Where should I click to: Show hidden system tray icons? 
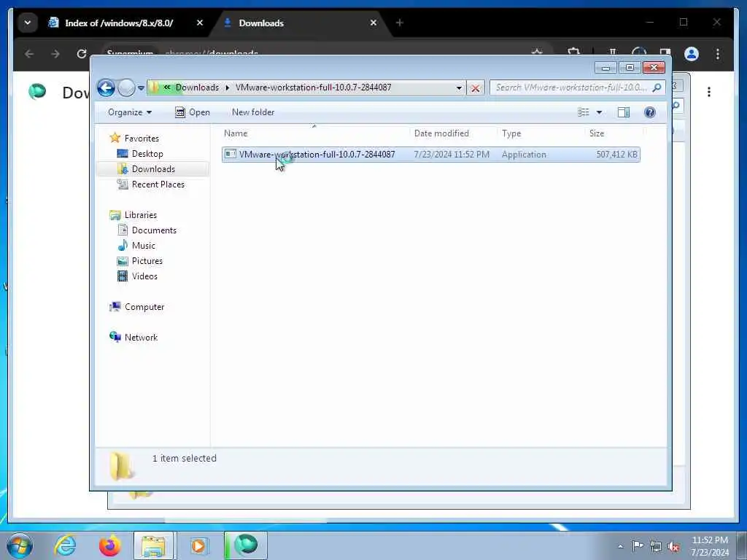[620, 546]
